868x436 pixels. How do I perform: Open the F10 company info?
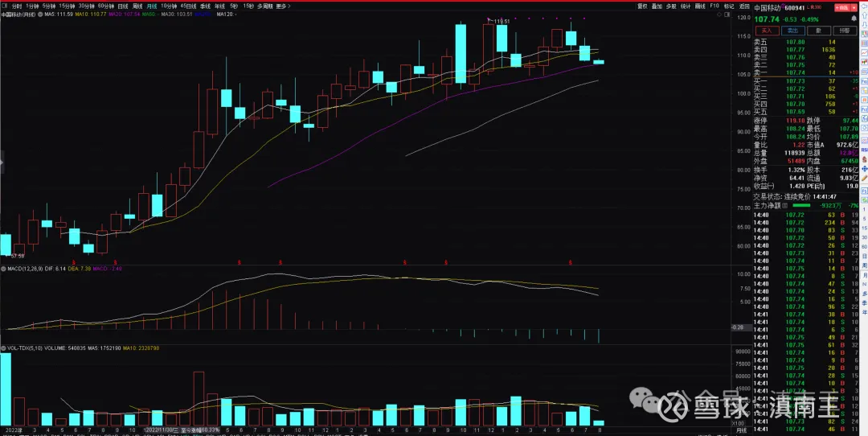pos(714,6)
